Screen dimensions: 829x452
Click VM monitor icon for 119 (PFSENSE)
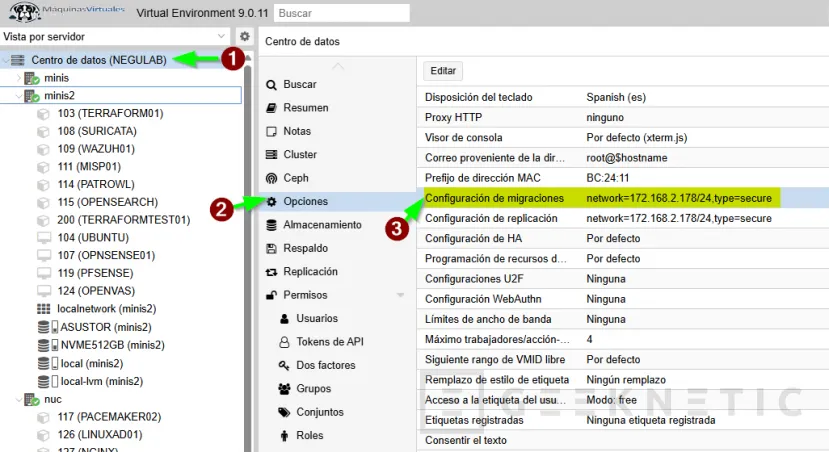pyautogui.click(x=44, y=273)
